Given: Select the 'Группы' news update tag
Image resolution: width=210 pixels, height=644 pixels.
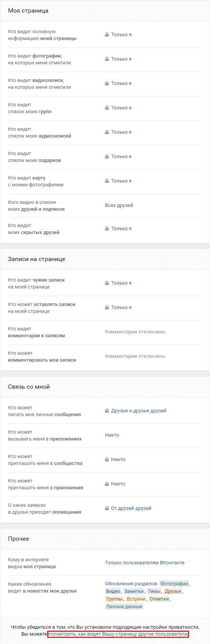Looking at the screenshot, I should coord(114,599).
